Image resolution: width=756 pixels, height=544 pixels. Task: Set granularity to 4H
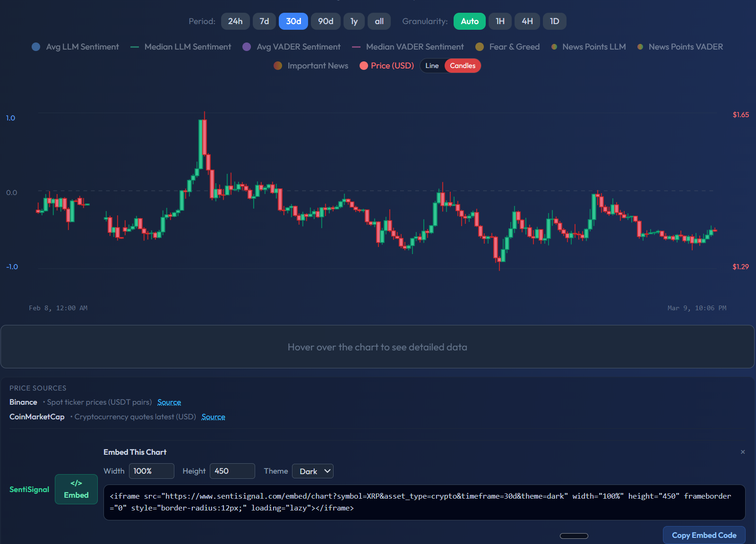pyautogui.click(x=527, y=21)
